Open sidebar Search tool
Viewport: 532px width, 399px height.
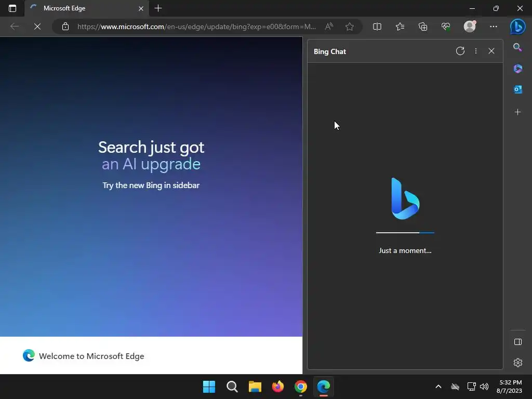tap(517, 47)
